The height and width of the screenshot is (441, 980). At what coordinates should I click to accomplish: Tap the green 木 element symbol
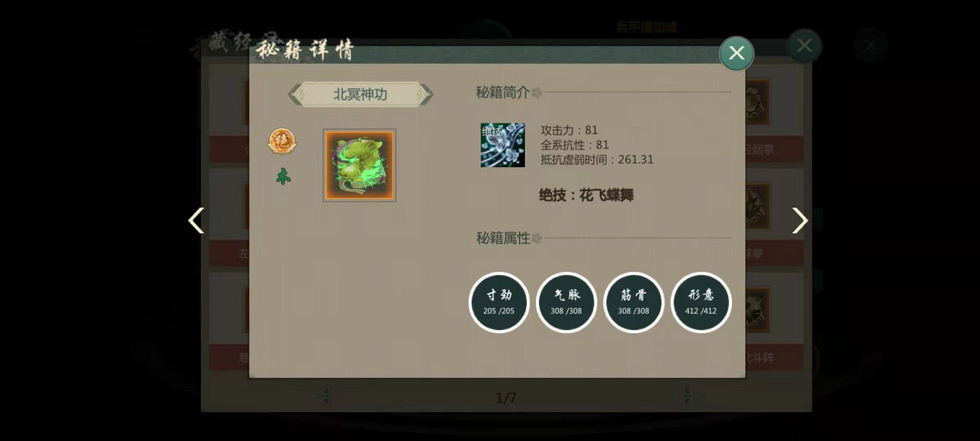(283, 176)
